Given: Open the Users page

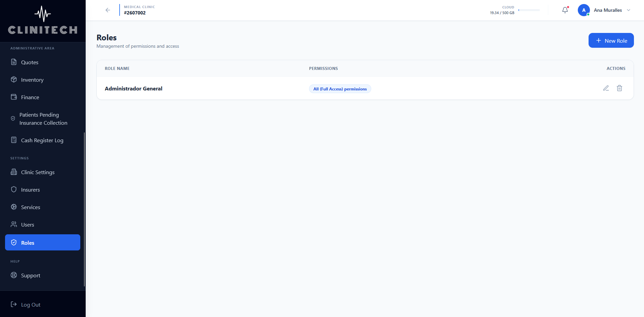Looking at the screenshot, I should [x=43, y=225].
